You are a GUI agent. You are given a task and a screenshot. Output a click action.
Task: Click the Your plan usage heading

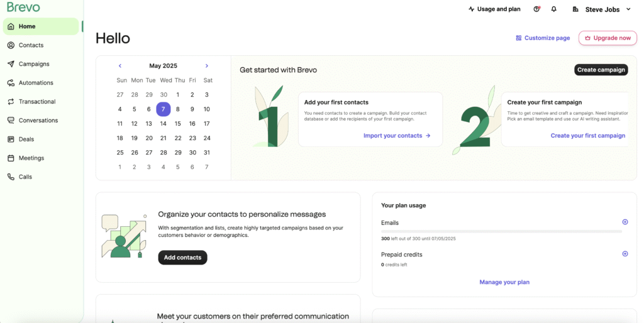[403, 205]
